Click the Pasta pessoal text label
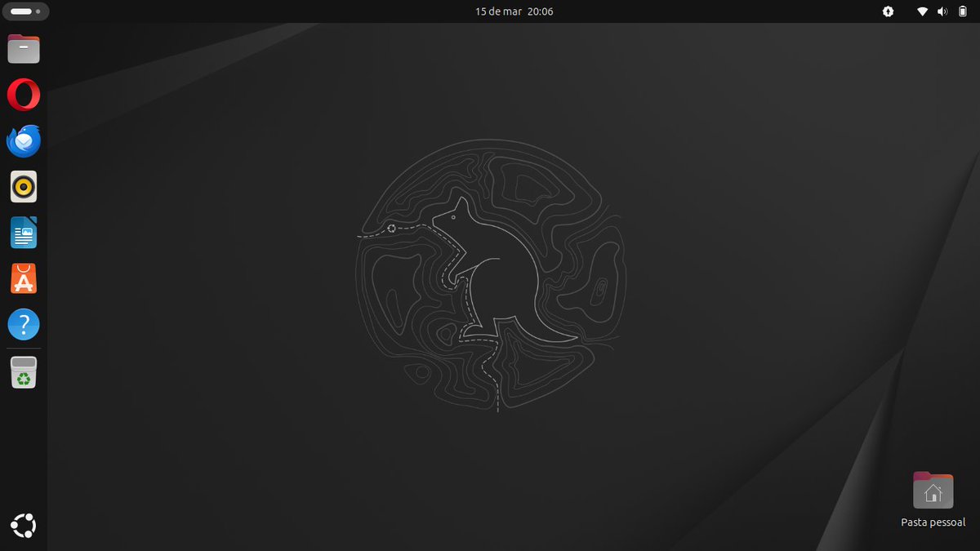This screenshot has width=980, height=551. (x=932, y=521)
